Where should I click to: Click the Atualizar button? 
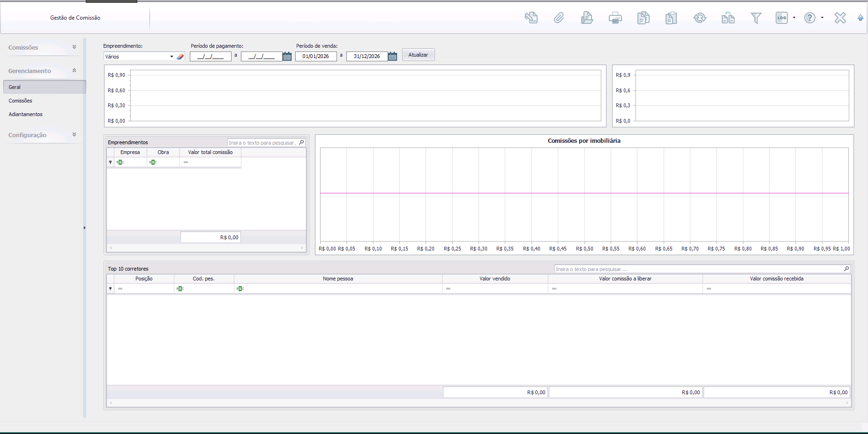coord(418,55)
